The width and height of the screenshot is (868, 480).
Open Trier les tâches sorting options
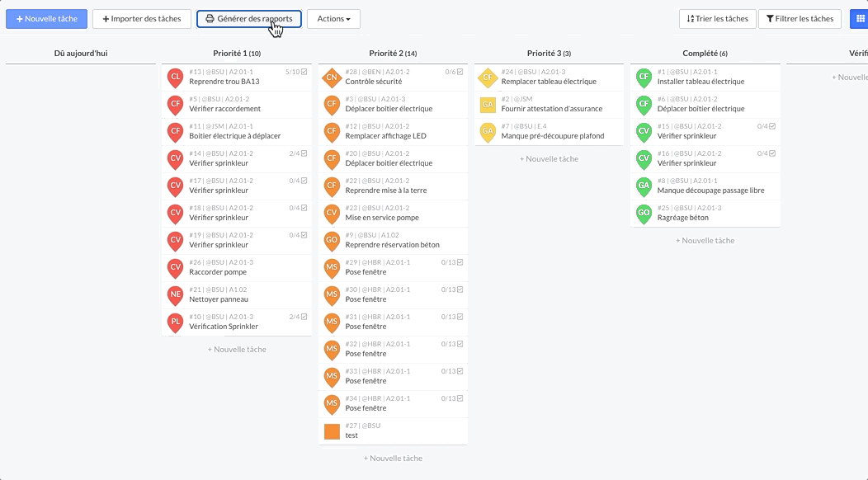(718, 19)
